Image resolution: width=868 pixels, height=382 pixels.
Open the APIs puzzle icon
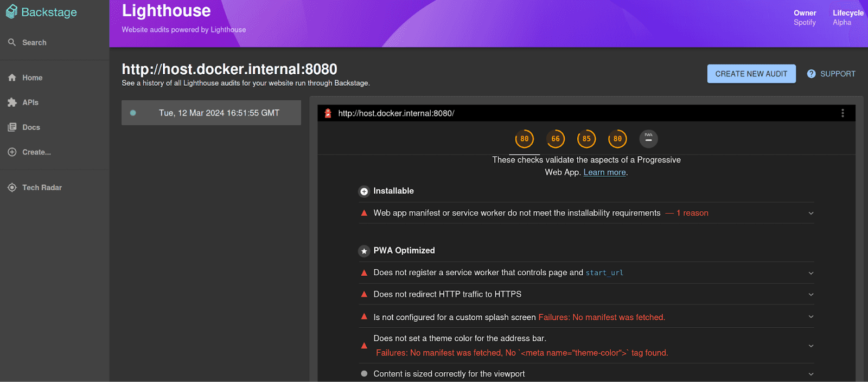pyautogui.click(x=12, y=102)
